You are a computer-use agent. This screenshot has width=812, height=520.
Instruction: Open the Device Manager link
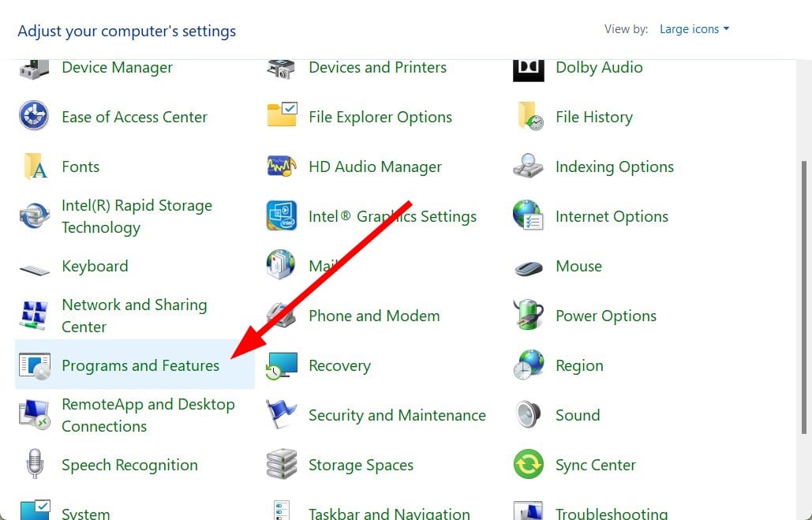point(117,68)
